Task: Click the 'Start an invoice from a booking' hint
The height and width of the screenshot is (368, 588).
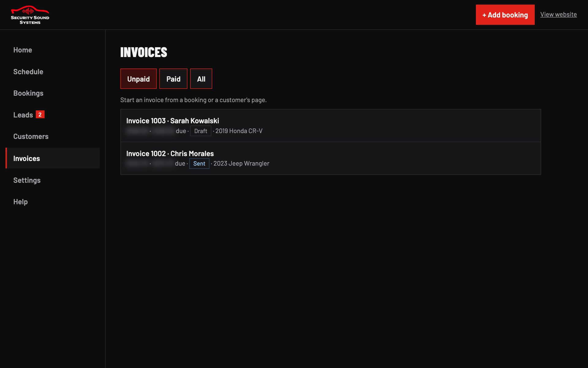Action: 194,100
